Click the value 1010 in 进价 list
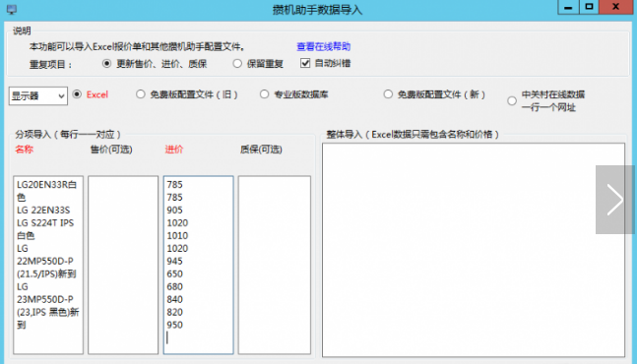Screen dimensions: 637x364 (177, 236)
